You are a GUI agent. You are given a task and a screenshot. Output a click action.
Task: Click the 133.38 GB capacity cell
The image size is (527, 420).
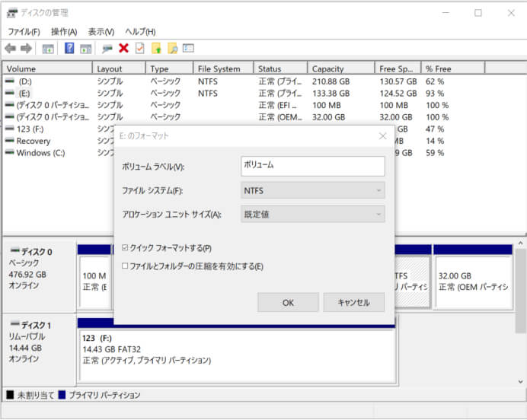(x=331, y=93)
